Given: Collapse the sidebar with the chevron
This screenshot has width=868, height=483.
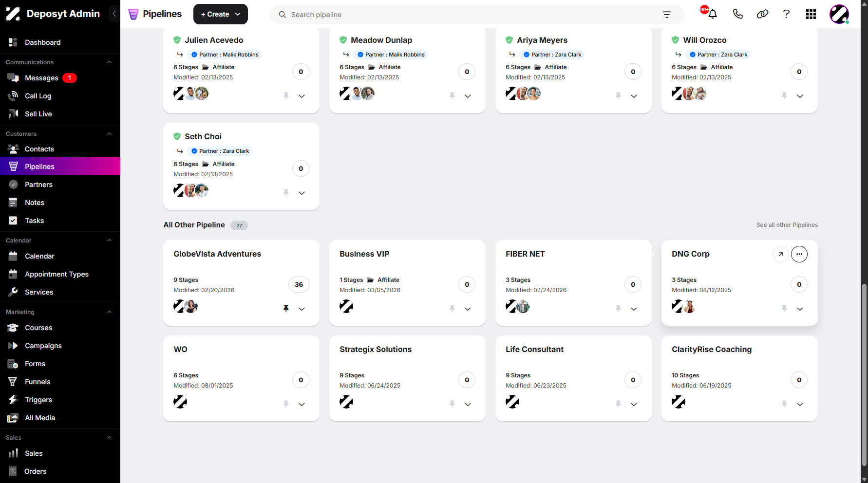Looking at the screenshot, I should [x=114, y=14].
